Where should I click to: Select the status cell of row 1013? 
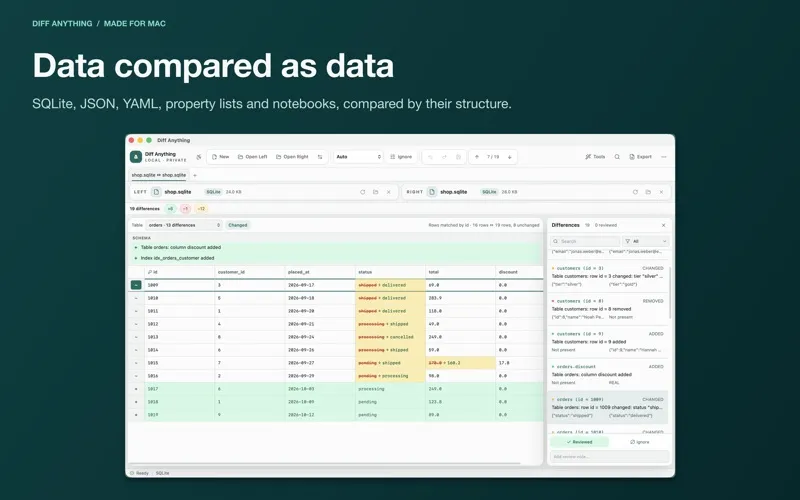[390, 337]
